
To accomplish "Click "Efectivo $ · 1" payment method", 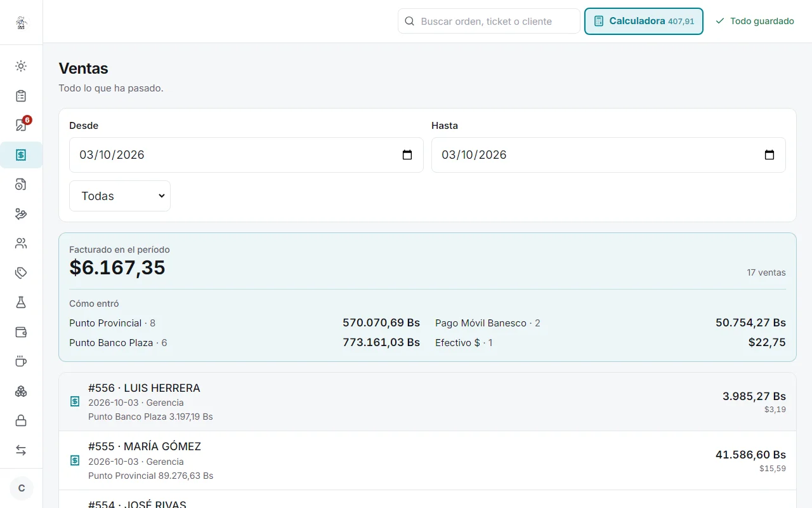I will click(x=464, y=343).
